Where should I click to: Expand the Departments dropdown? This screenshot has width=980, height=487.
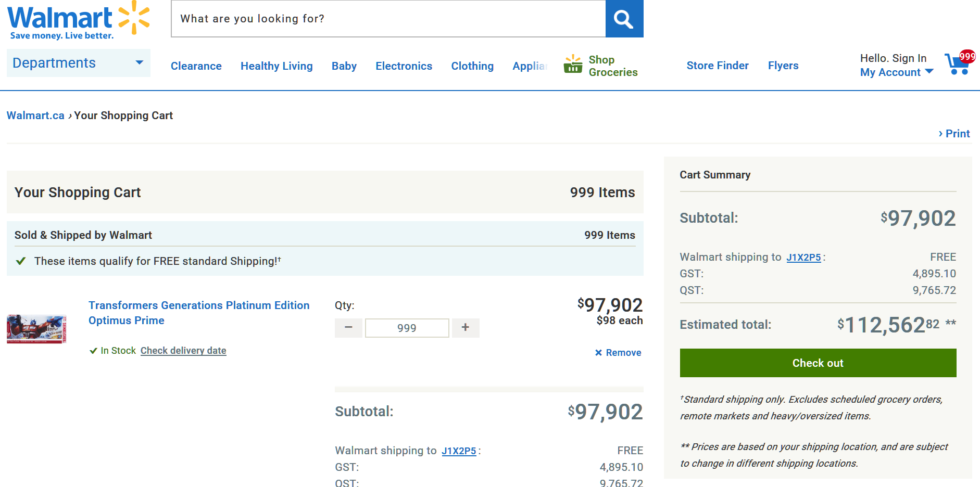(79, 63)
